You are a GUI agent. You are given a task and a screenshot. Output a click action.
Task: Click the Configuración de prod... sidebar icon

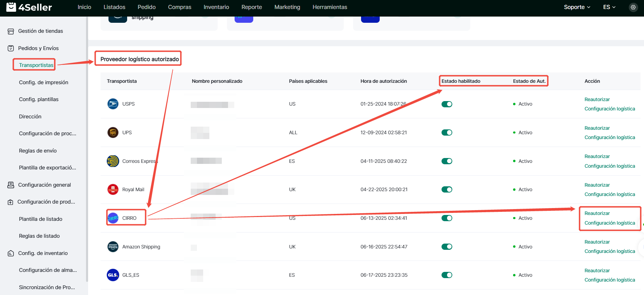click(11, 202)
